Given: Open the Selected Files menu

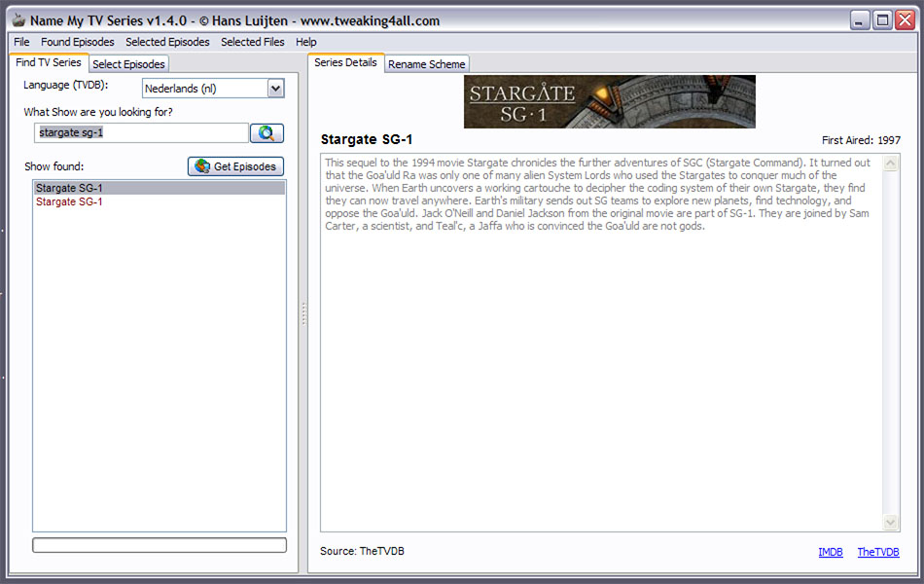Looking at the screenshot, I should point(252,42).
